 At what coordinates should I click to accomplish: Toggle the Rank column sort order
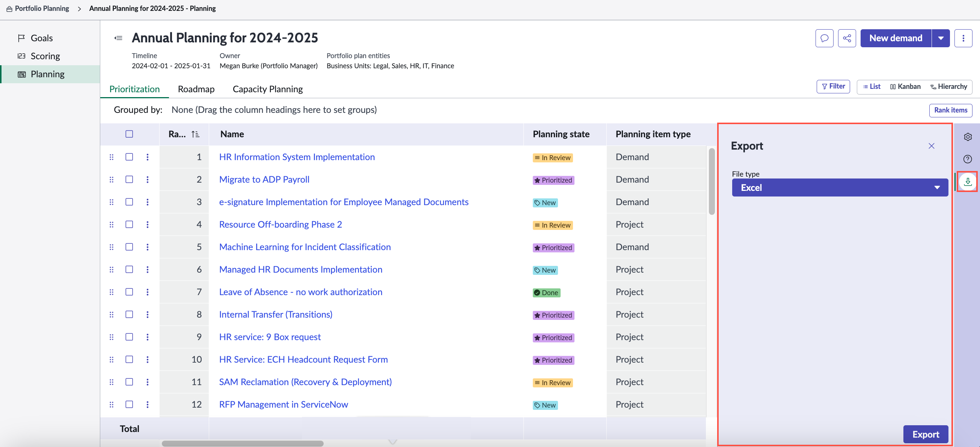pos(195,134)
